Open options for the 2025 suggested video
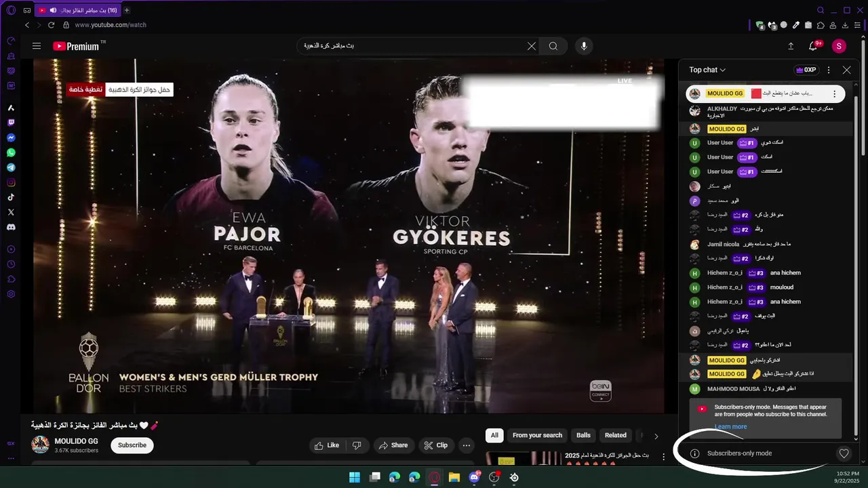868x488 pixels. point(663,457)
